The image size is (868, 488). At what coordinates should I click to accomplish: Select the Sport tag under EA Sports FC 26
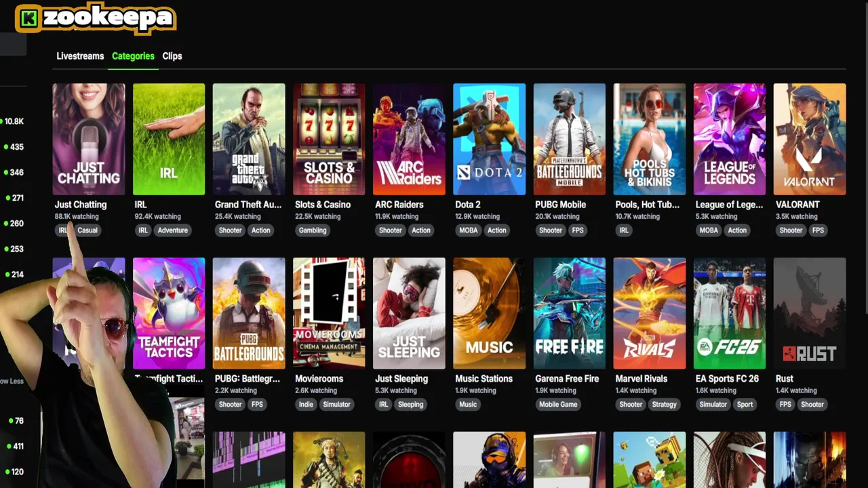point(745,405)
